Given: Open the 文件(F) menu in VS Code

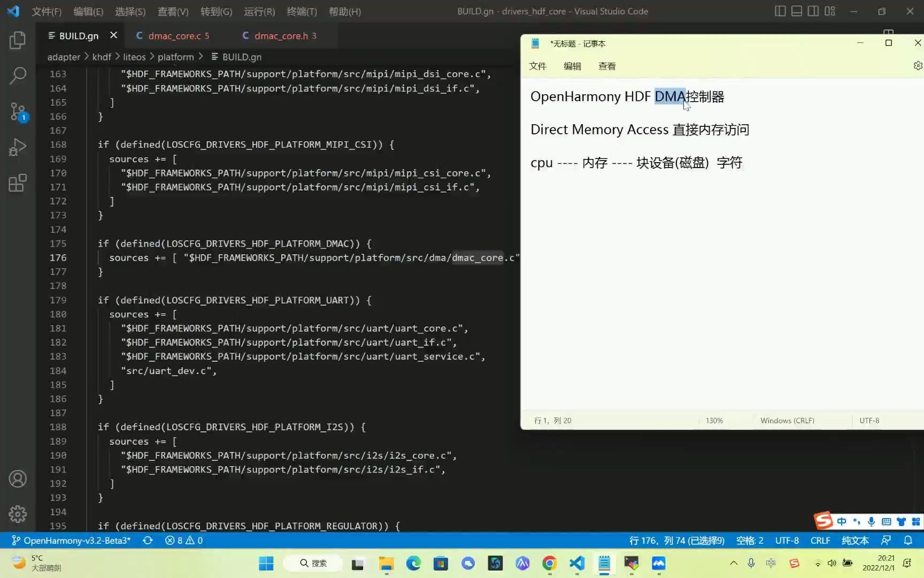Looking at the screenshot, I should coord(47,11).
